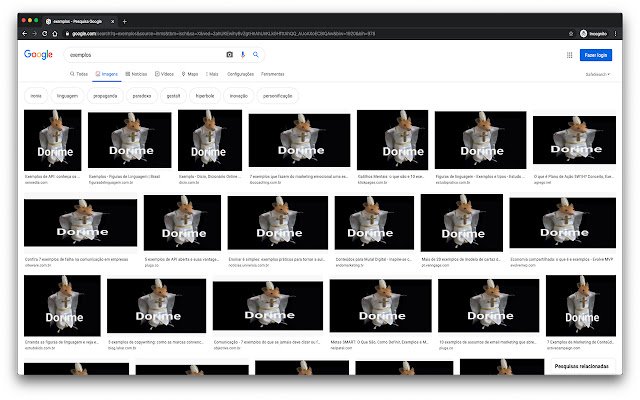This screenshot has height=400, width=640.
Task: Open thumbnail 'Exemplo - Dicio, Dicionário Online'
Action: pos(210,140)
